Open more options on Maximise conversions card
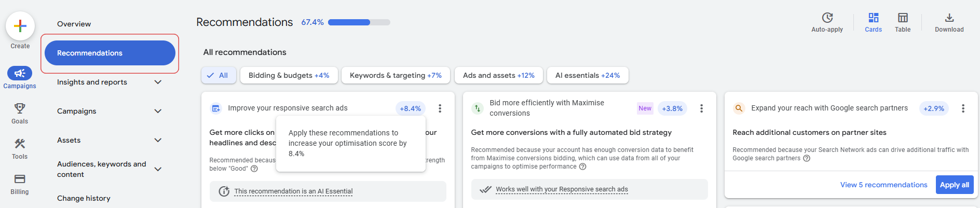980x208 pixels. coord(701,108)
